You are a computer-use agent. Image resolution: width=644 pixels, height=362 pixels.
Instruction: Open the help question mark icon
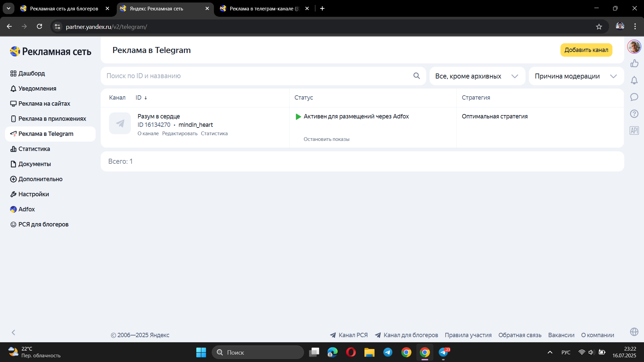634,114
